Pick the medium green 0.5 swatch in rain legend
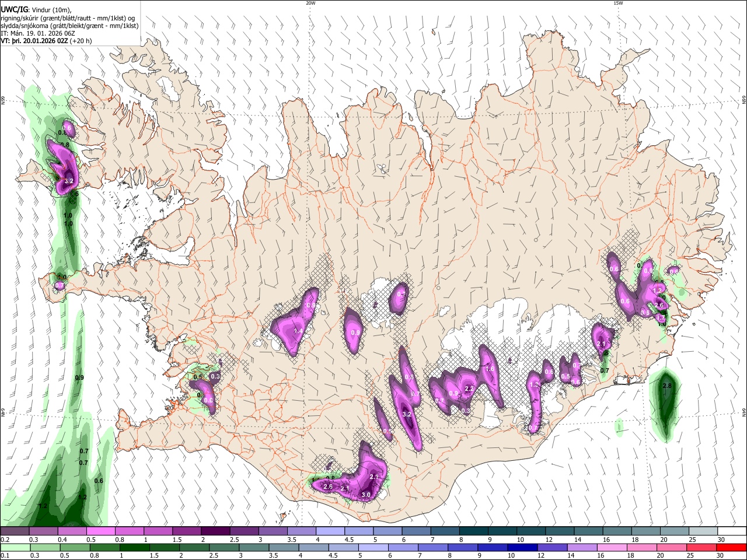This screenshot has width=747, height=560. coord(75,548)
